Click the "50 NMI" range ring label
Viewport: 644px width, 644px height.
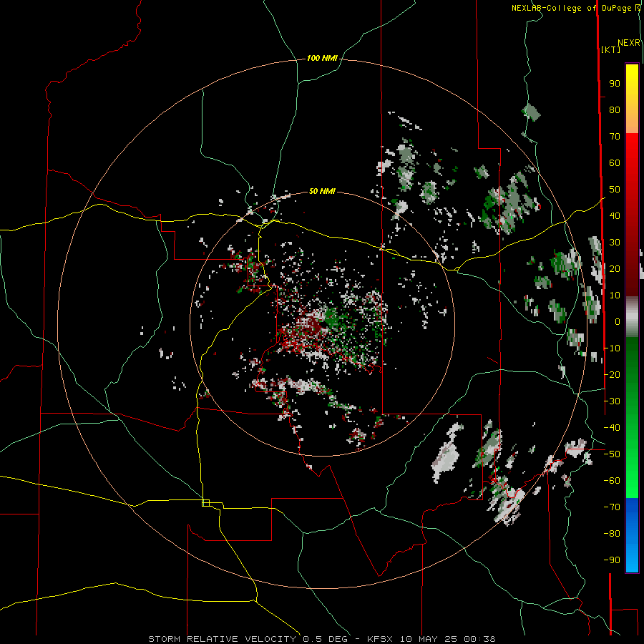(322, 191)
